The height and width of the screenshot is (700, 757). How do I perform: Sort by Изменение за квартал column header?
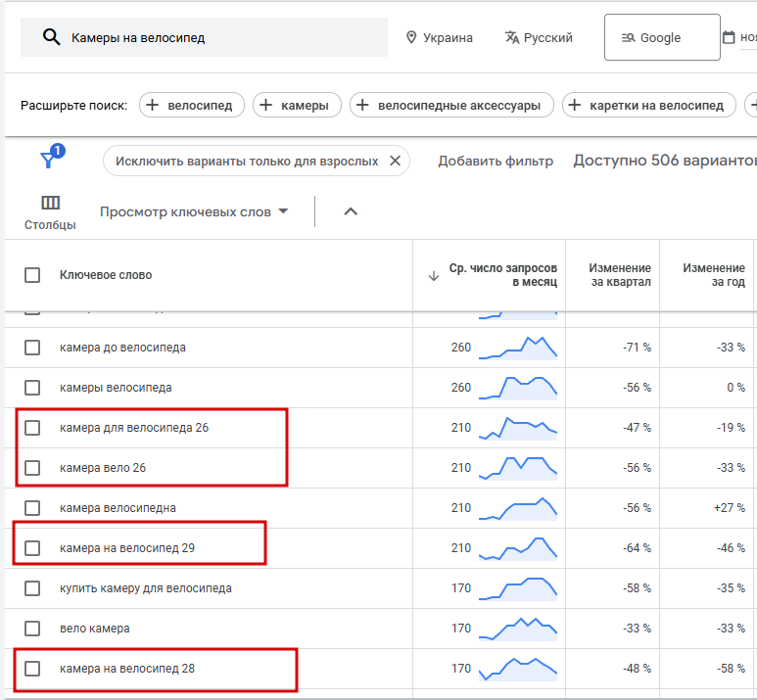619,275
